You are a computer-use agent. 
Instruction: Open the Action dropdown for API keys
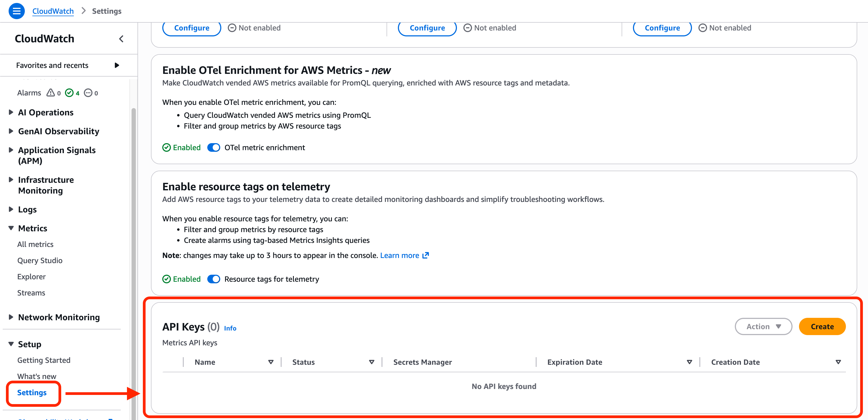pyautogui.click(x=763, y=326)
